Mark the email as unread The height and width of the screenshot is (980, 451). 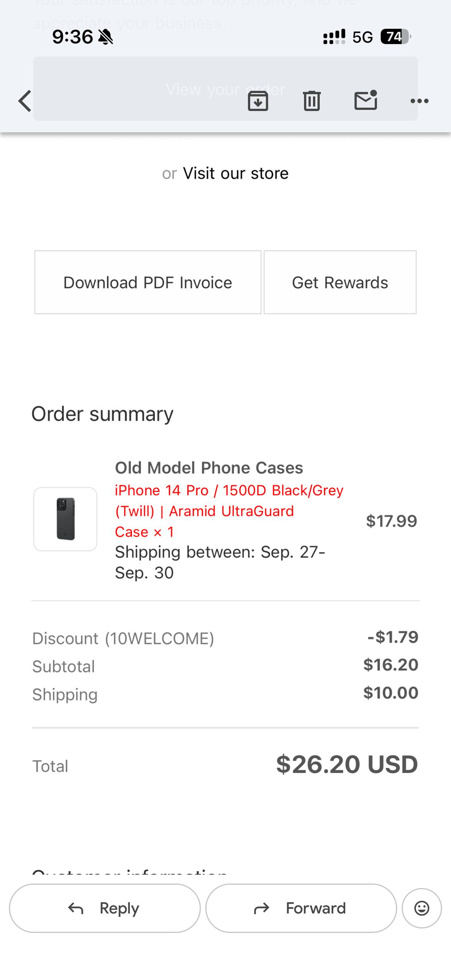[366, 101]
